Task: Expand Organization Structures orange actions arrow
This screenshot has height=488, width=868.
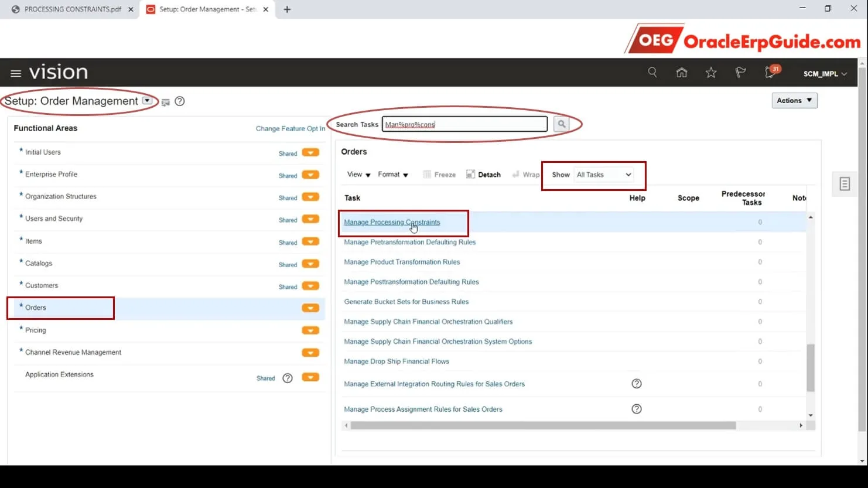Action: (x=310, y=197)
